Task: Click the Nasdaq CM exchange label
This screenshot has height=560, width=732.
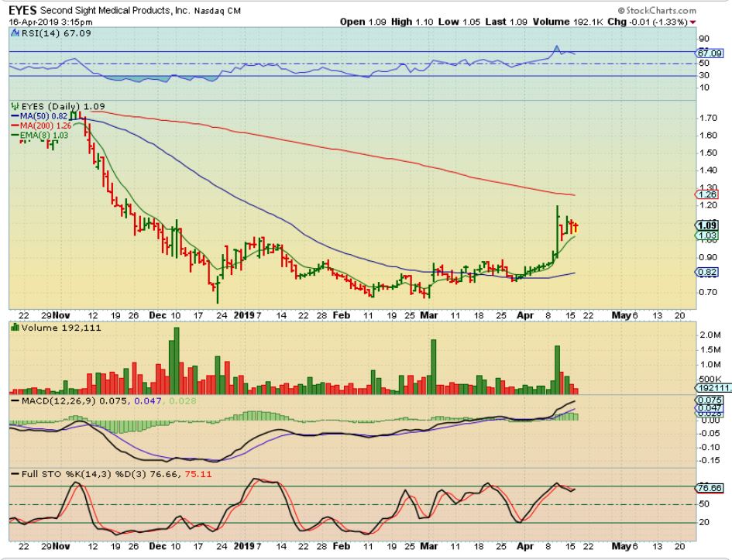Action: [x=217, y=11]
